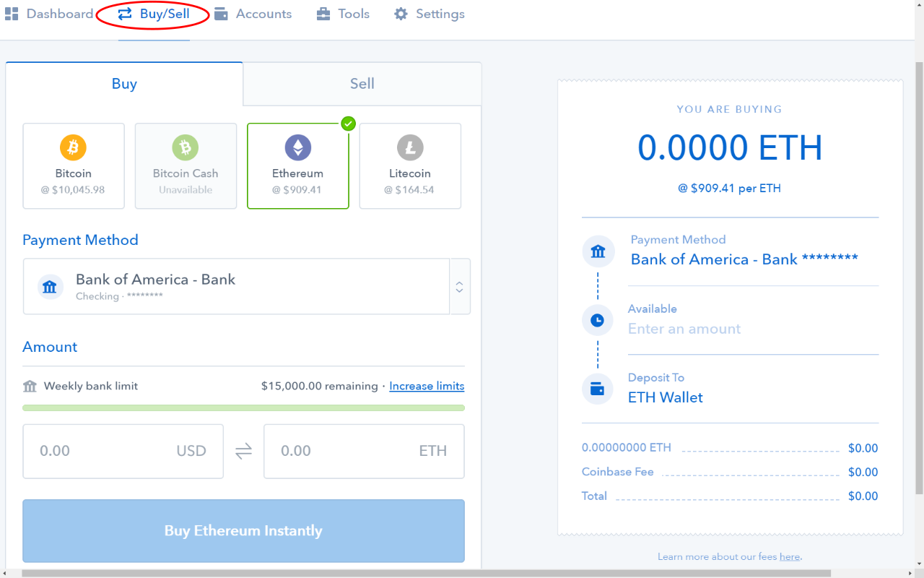Click the Tools briefcase icon
The height and width of the screenshot is (578, 924).
(323, 13)
